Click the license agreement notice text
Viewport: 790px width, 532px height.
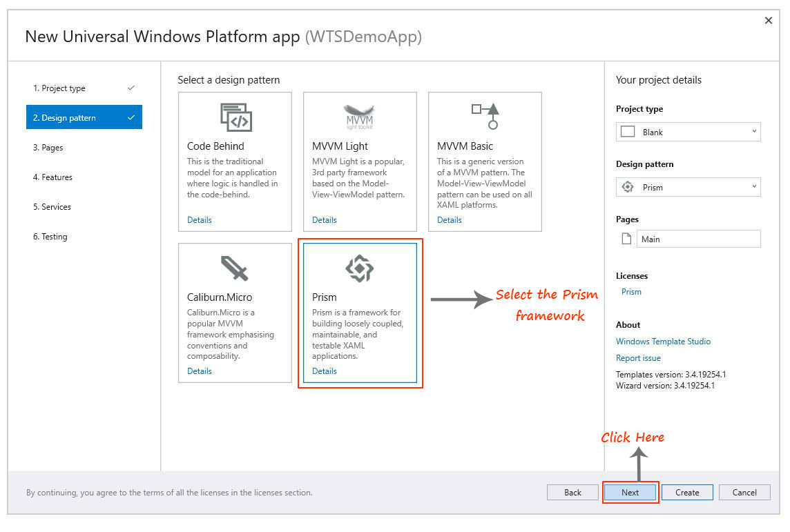(x=169, y=493)
